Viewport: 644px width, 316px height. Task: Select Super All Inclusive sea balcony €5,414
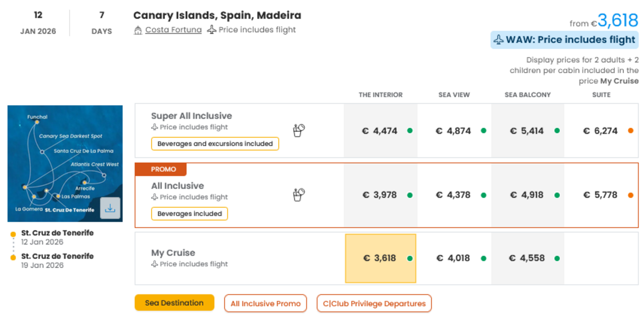(527, 131)
